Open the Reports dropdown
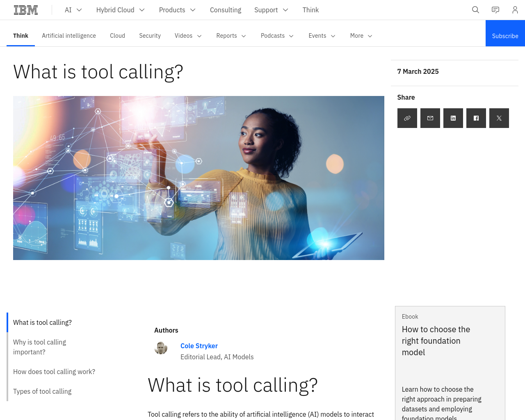This screenshot has height=420, width=525. click(x=231, y=36)
